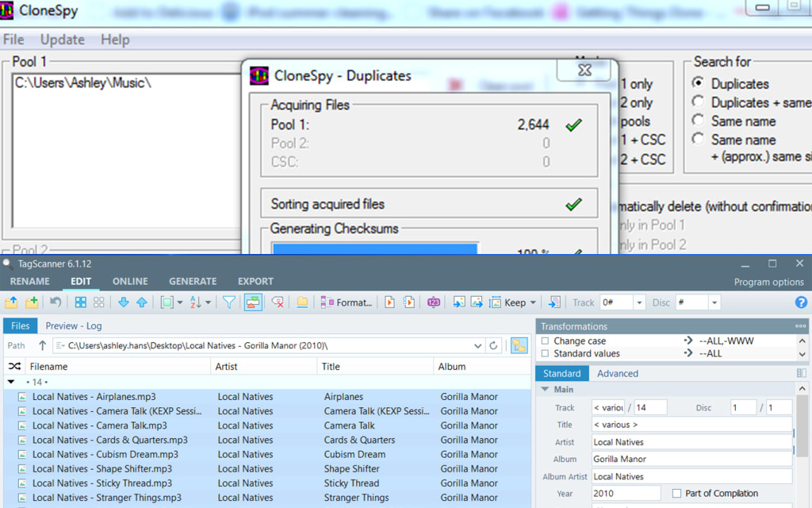812x508 pixels.
Task: Click the Transformations panel options dots
Action: 801,326
